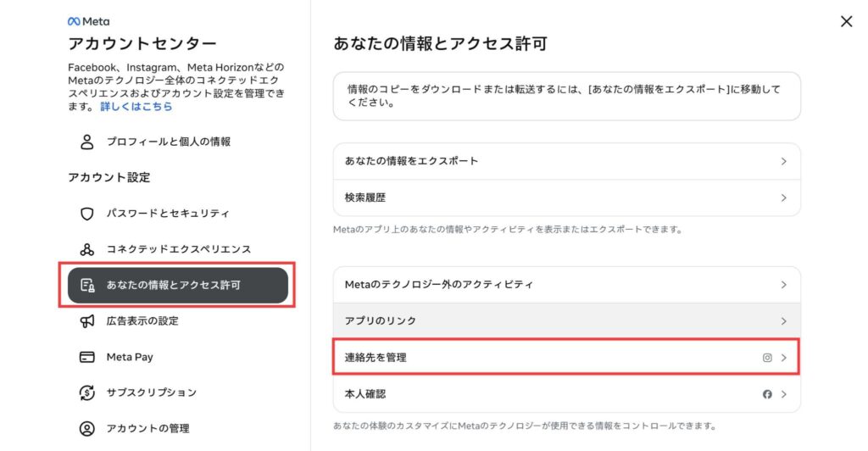The image size is (868, 451).
Task: Close the account center dialog
Action: point(847,21)
